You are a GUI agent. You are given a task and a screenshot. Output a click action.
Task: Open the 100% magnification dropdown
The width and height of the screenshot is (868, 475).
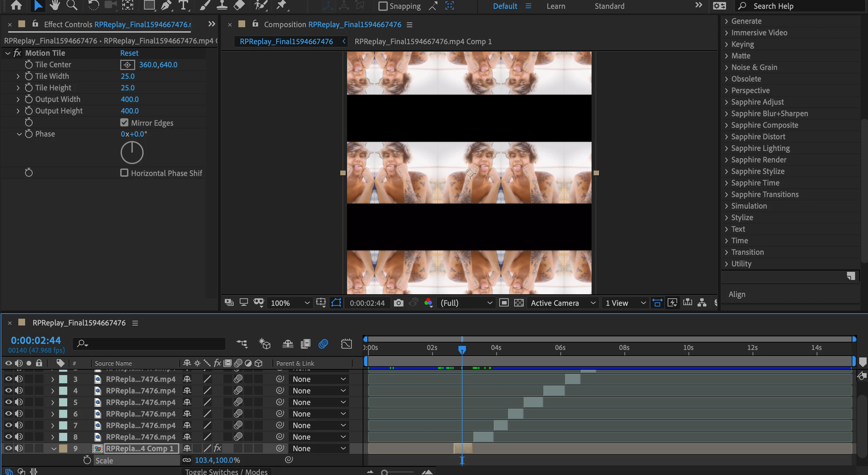pos(290,303)
